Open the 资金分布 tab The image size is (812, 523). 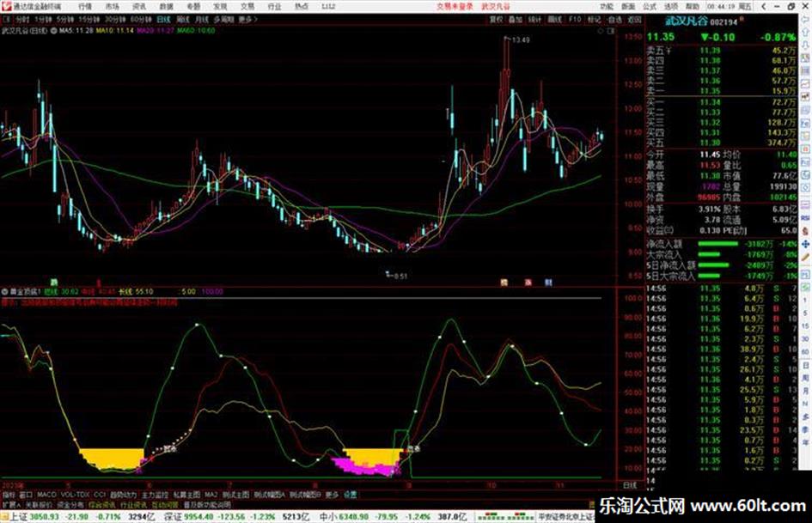point(70,504)
